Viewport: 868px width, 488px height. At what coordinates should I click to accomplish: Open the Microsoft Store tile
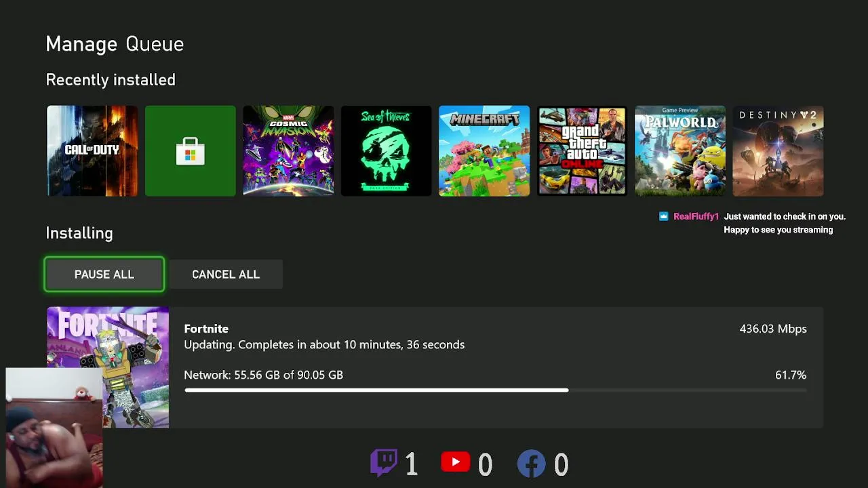[x=191, y=150]
